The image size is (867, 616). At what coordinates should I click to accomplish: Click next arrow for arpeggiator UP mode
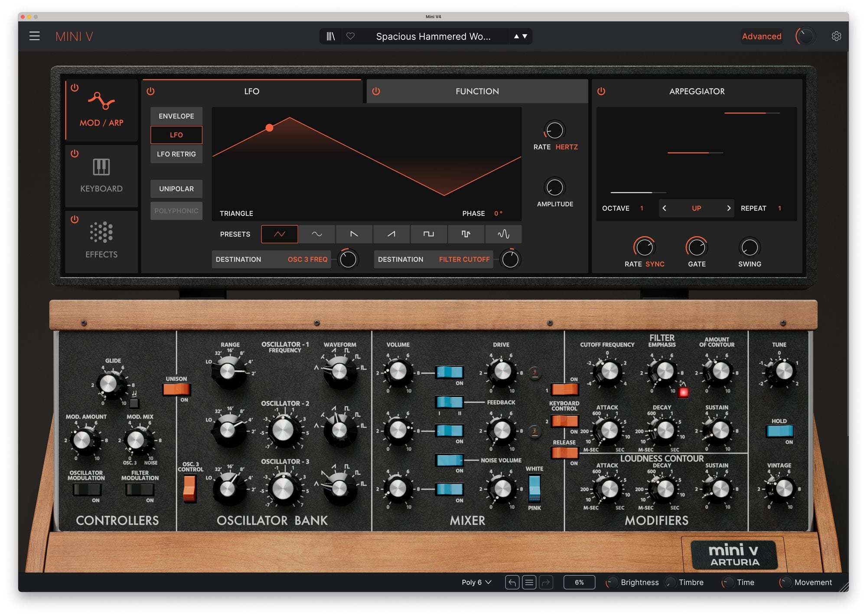[x=729, y=209]
